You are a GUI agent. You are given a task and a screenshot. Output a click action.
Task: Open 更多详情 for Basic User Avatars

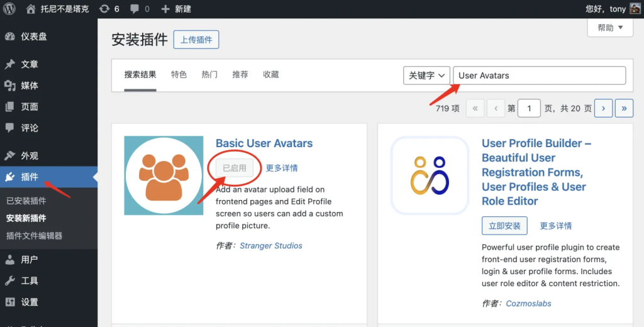(x=282, y=168)
